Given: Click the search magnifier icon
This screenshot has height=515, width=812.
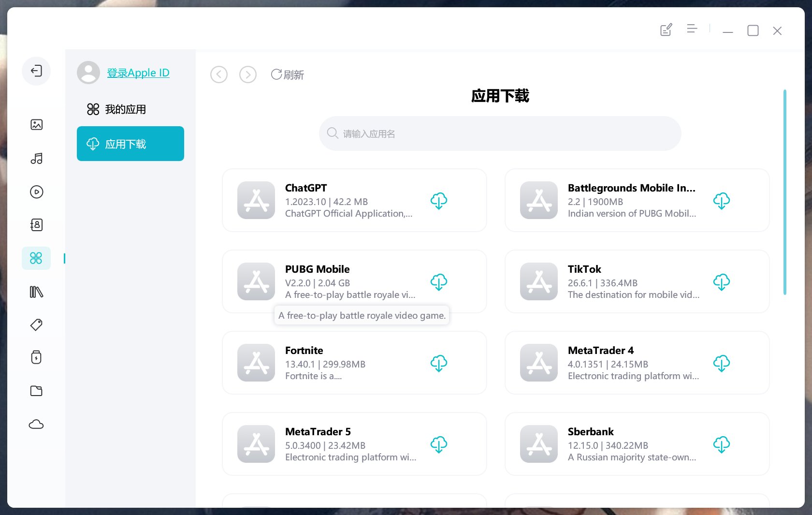Looking at the screenshot, I should pyautogui.click(x=333, y=133).
